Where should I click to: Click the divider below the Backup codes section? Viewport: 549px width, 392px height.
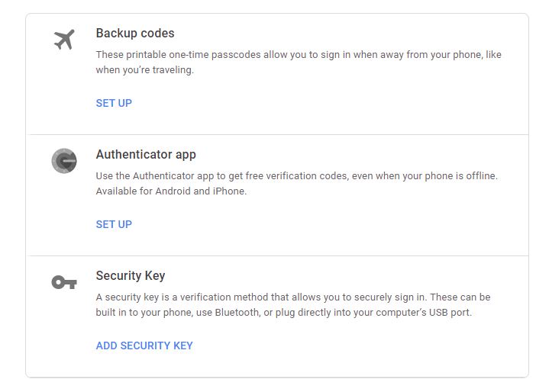(277, 134)
